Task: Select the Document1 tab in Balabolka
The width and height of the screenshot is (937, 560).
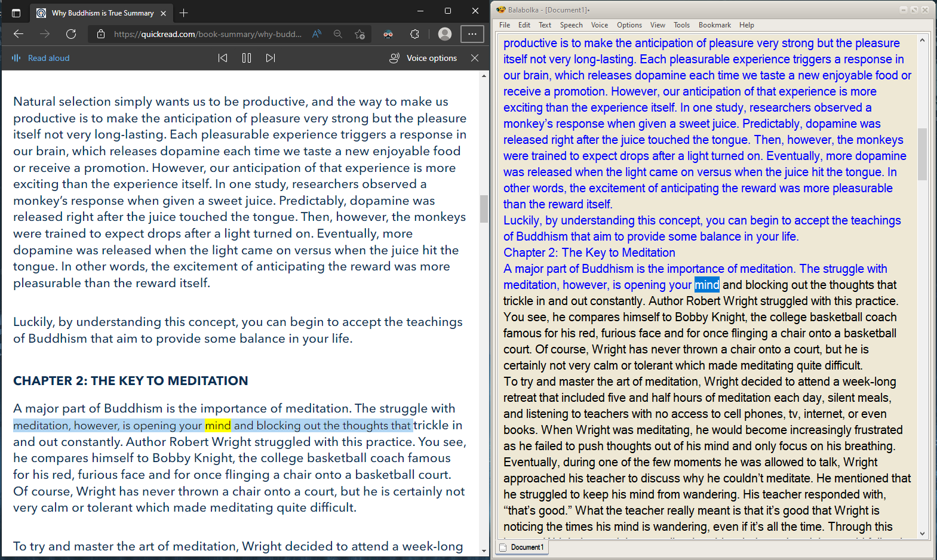Action: [x=522, y=547]
